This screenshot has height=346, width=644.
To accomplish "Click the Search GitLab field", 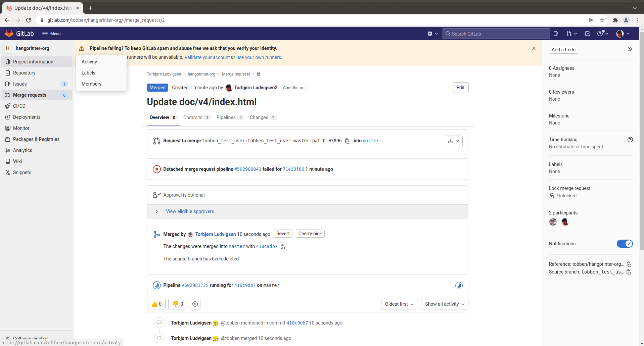I will point(496,34).
